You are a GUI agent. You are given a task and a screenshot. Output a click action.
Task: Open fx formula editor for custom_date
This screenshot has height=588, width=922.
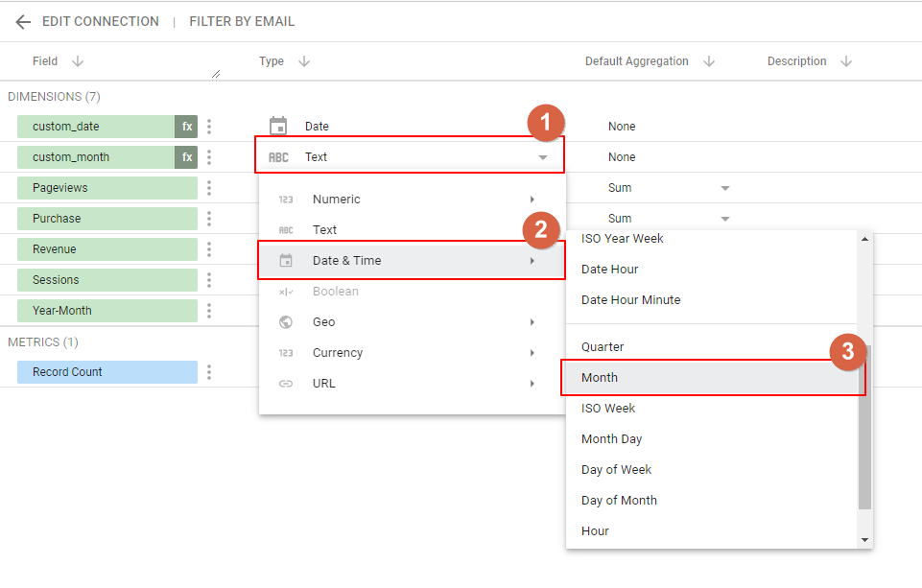pos(186,127)
